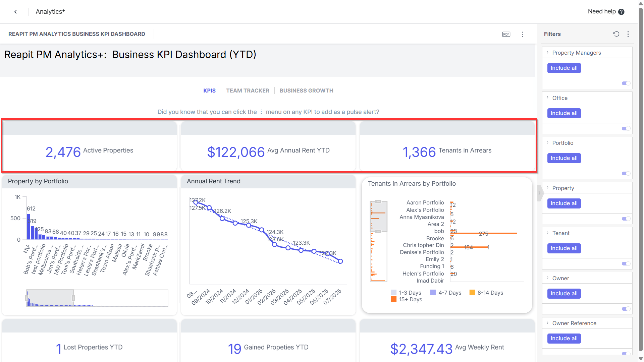Toggle the Tenant filter switch
644x362 pixels.
click(626, 264)
